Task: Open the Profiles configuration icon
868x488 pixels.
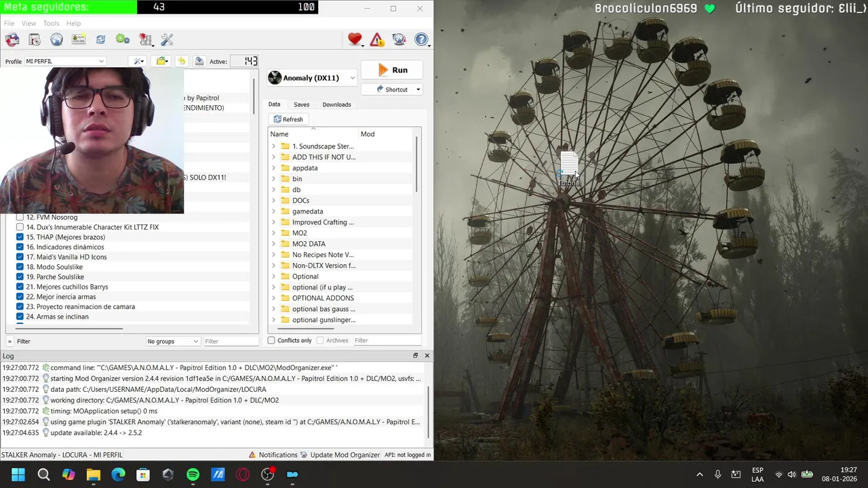Action: coord(79,40)
